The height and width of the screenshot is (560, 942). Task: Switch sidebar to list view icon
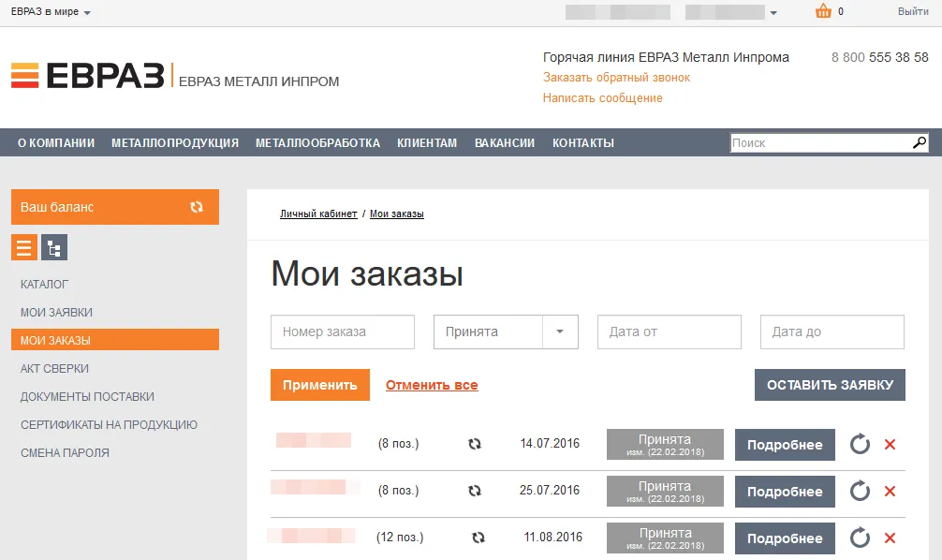pyautogui.click(x=24, y=248)
